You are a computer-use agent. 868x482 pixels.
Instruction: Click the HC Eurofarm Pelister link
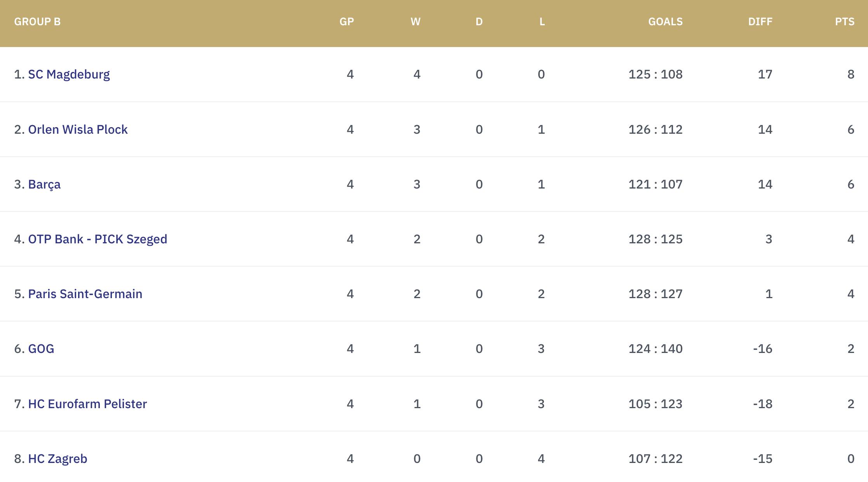pos(87,404)
